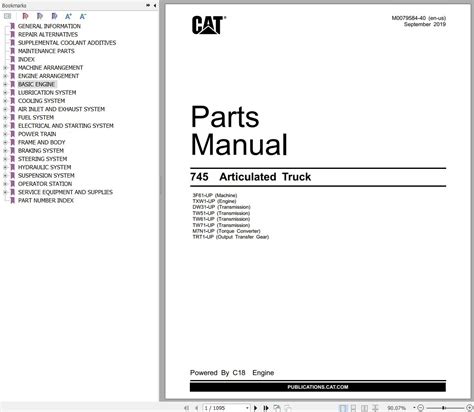
Task: Collapse the Bookmarks panel arrow
Action: tap(155, 5)
